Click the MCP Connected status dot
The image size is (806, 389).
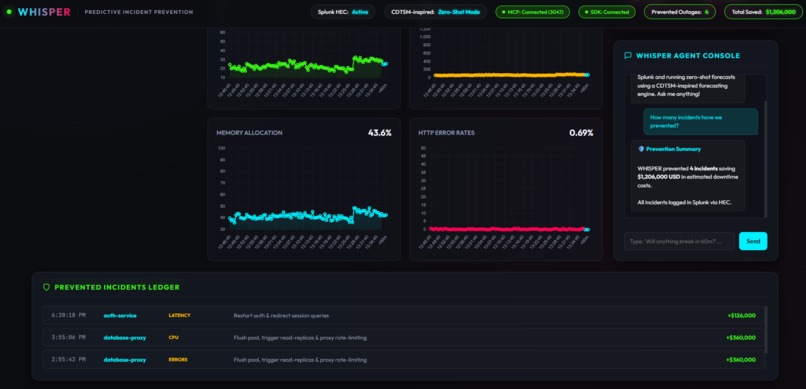504,12
